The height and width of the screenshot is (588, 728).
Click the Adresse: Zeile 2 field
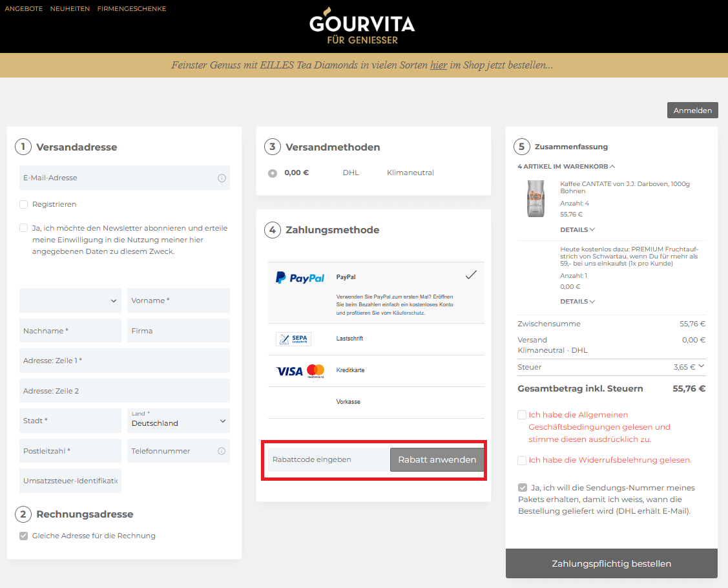pyautogui.click(x=125, y=391)
